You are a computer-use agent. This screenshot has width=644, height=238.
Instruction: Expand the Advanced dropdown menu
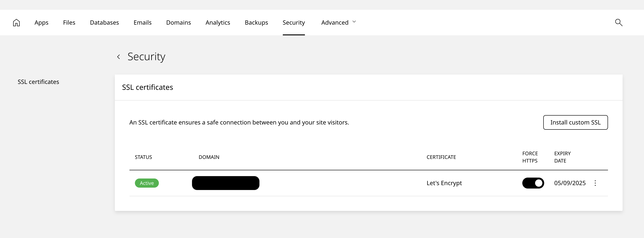click(338, 23)
